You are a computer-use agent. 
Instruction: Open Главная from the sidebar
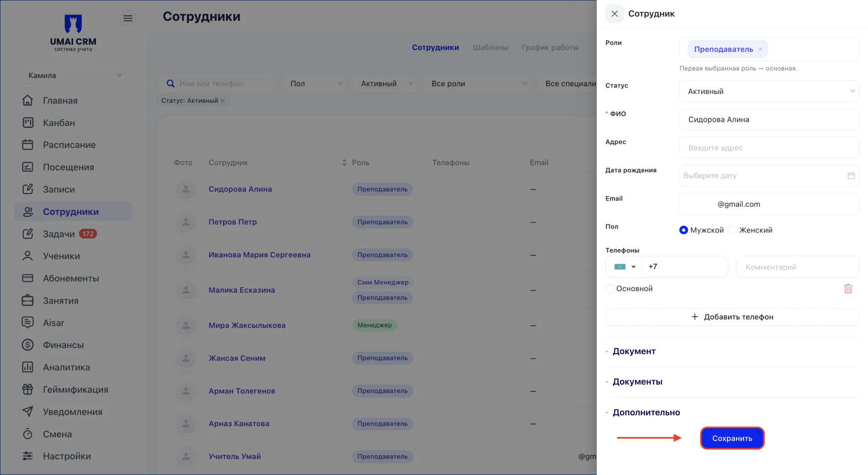pos(60,100)
